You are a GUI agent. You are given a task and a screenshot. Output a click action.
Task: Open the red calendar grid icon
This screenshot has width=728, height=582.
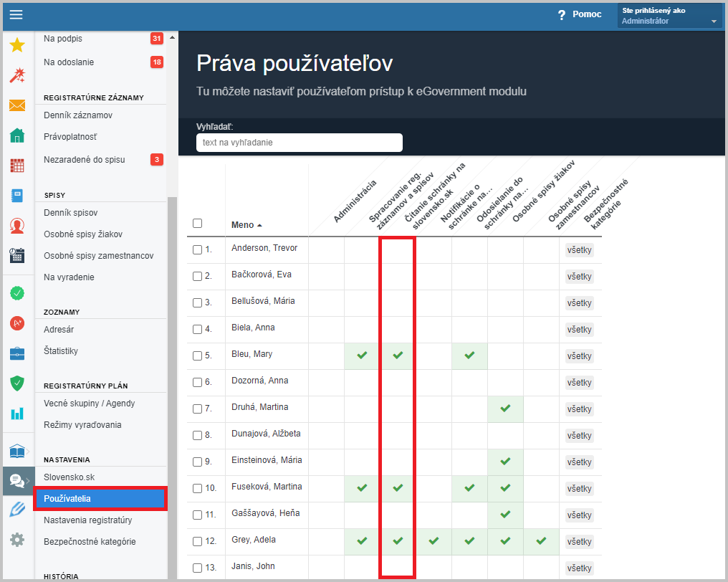pos(17,166)
